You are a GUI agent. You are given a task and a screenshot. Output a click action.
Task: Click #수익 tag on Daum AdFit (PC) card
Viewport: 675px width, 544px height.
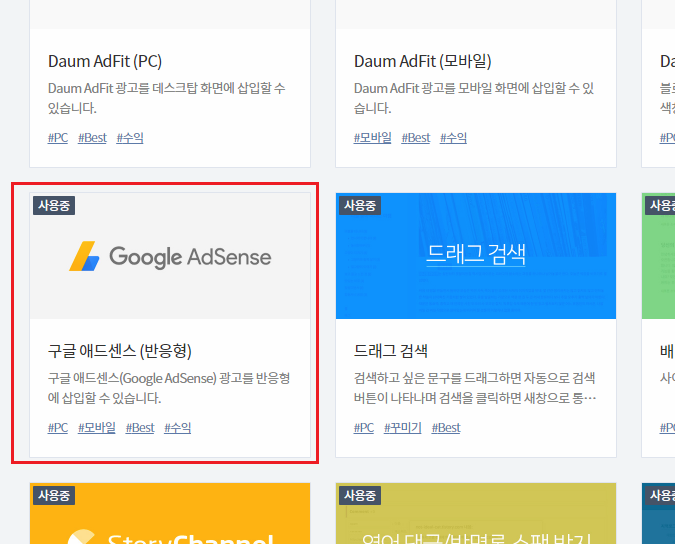tap(130, 138)
